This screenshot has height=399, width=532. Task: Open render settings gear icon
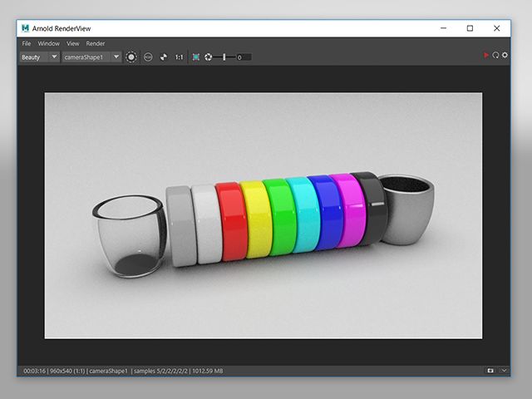(505, 55)
